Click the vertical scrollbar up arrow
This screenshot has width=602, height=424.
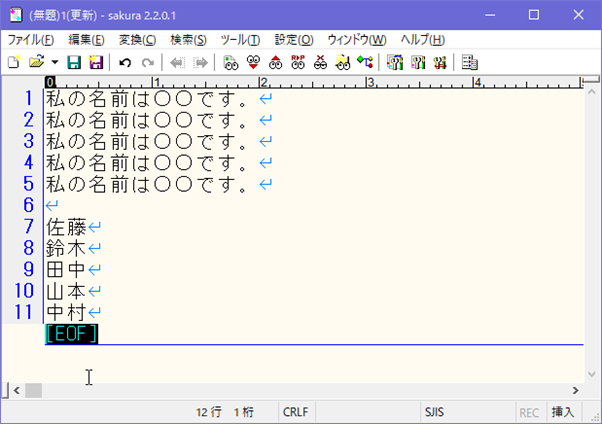click(x=592, y=92)
